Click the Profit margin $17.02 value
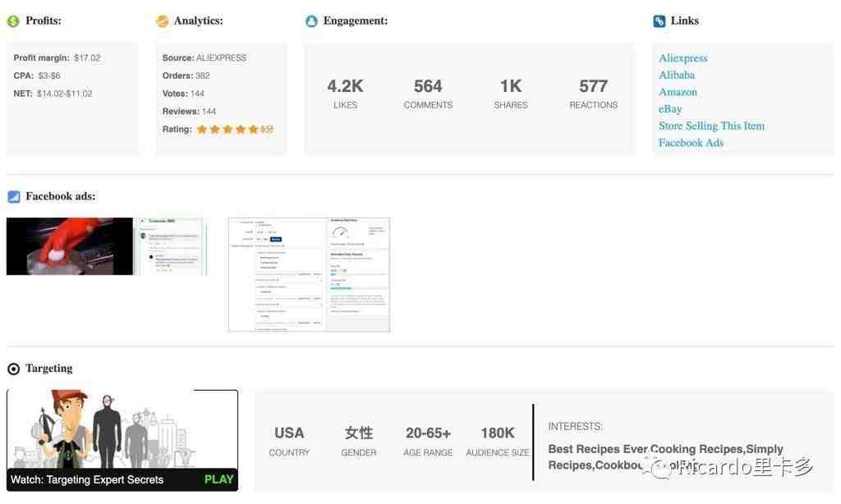Screen dimensions: 841x504 click(87, 58)
